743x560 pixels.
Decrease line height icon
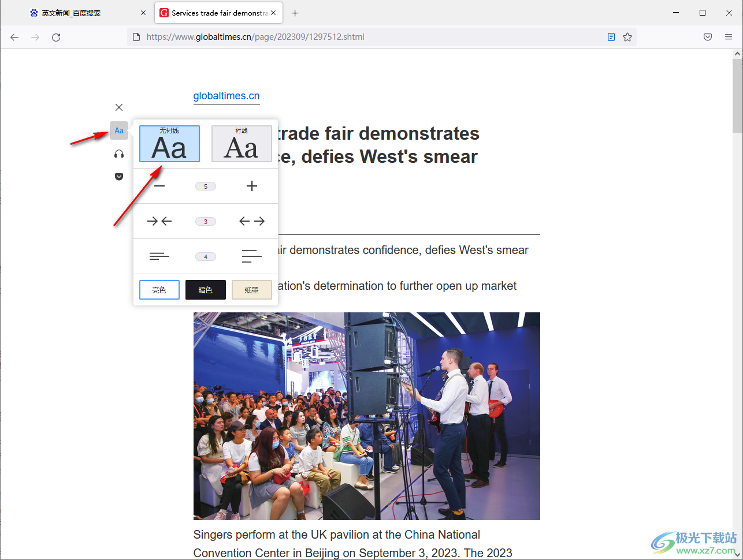pyautogui.click(x=159, y=256)
